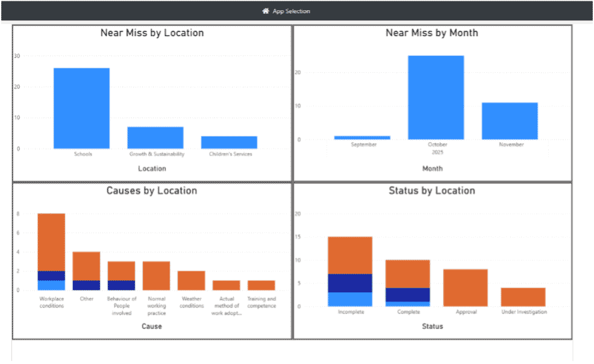594x364 pixels.
Task: Select the Training and competence bar
Action: [261, 285]
